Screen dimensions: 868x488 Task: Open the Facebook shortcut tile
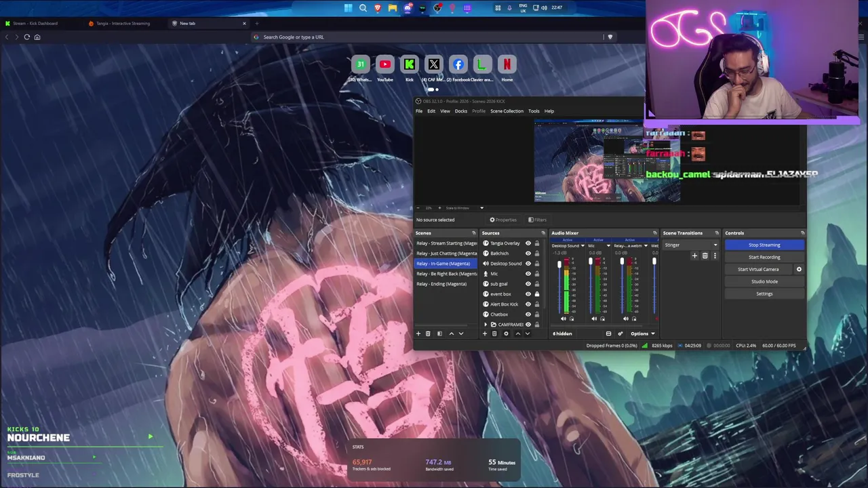coord(458,65)
